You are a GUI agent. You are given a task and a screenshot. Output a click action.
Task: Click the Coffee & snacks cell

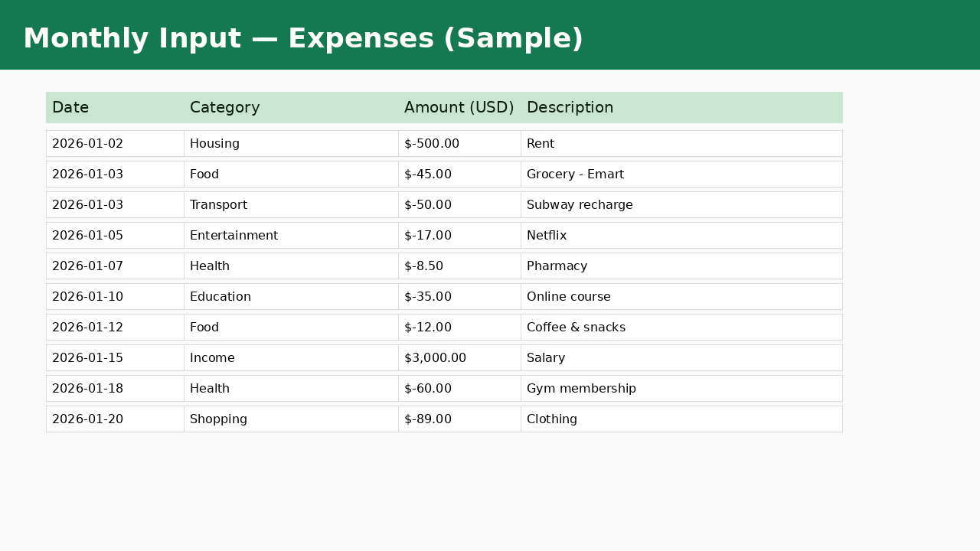point(576,328)
